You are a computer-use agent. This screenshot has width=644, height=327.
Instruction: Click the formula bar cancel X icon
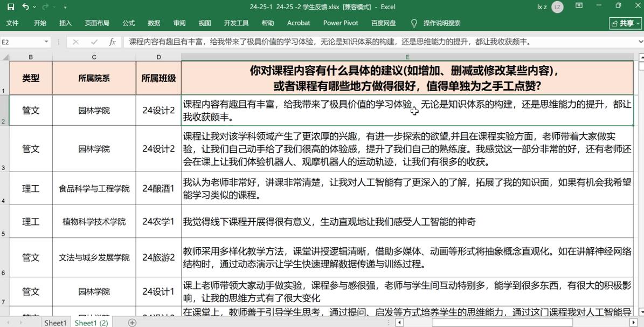75,42
